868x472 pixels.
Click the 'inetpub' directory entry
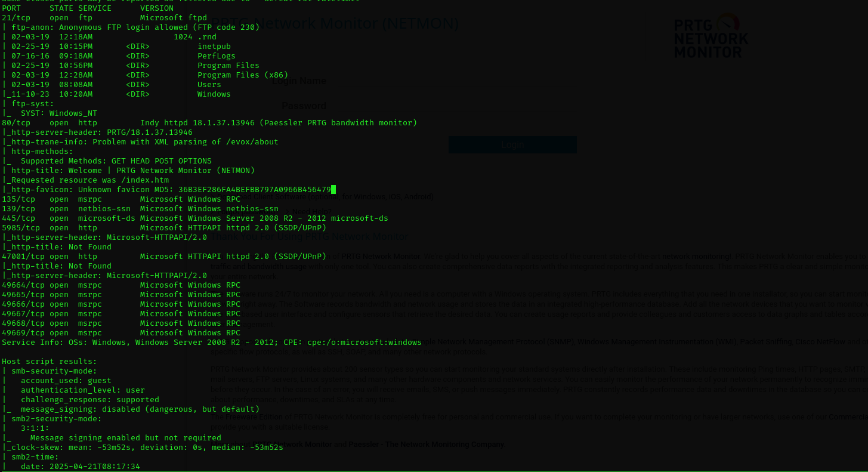pyautogui.click(x=214, y=47)
